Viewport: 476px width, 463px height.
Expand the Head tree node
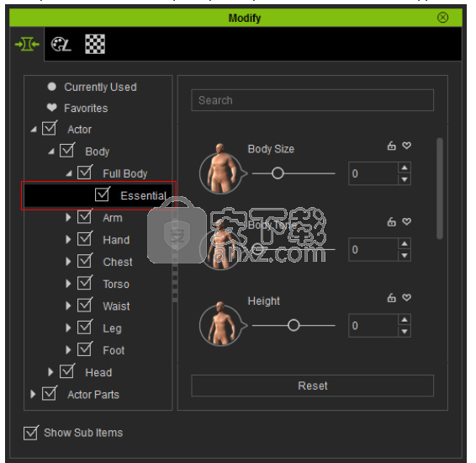pos(50,372)
